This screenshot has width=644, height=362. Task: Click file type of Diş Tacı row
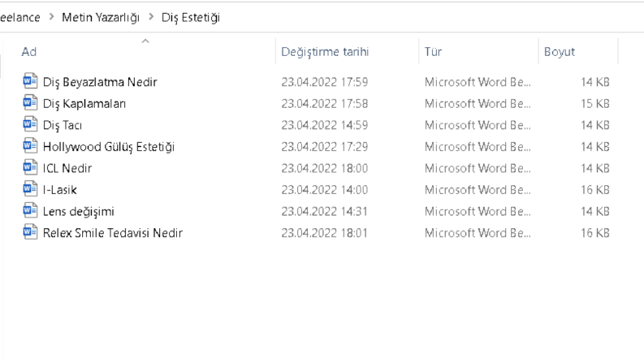coord(478,125)
